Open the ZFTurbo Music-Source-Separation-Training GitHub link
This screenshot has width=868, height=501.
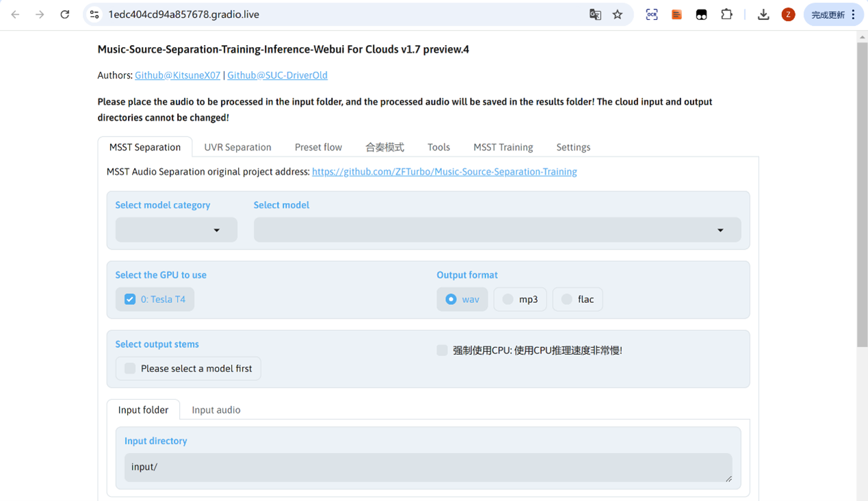point(444,172)
